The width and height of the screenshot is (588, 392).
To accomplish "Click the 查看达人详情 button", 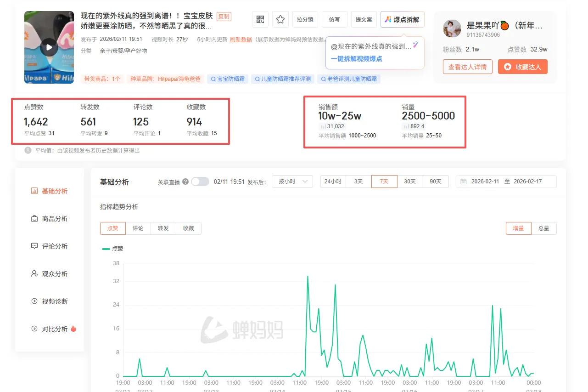I will 467,67.
